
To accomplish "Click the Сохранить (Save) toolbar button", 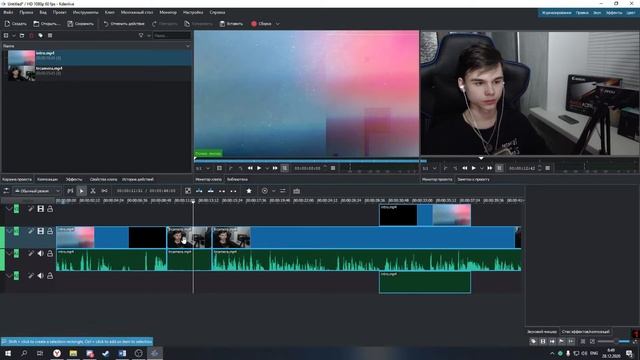I will (x=81, y=24).
